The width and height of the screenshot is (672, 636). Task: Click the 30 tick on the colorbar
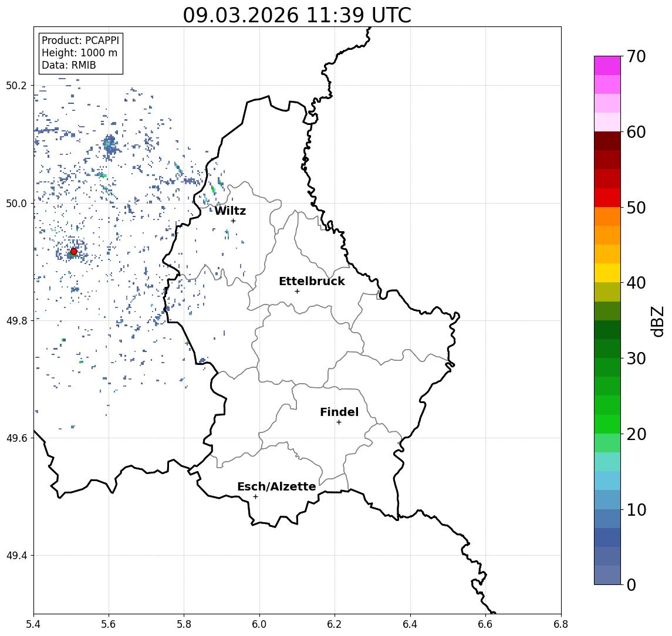point(636,358)
